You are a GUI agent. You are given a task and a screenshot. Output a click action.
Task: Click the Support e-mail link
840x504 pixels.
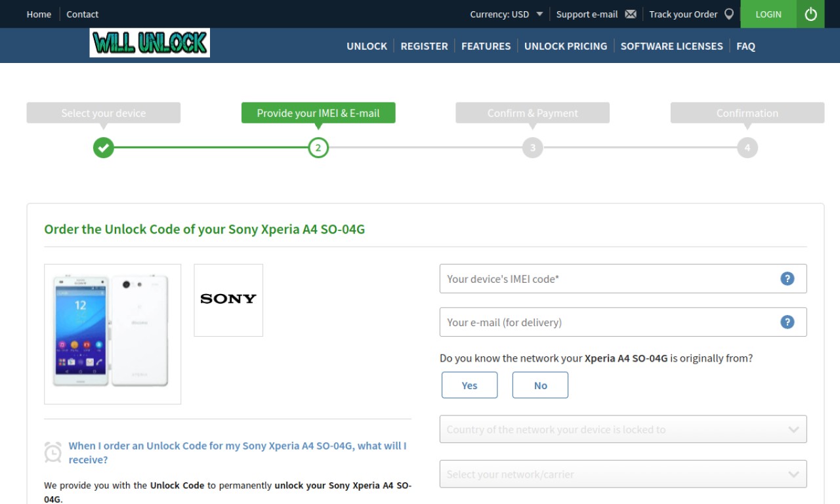pos(587,14)
